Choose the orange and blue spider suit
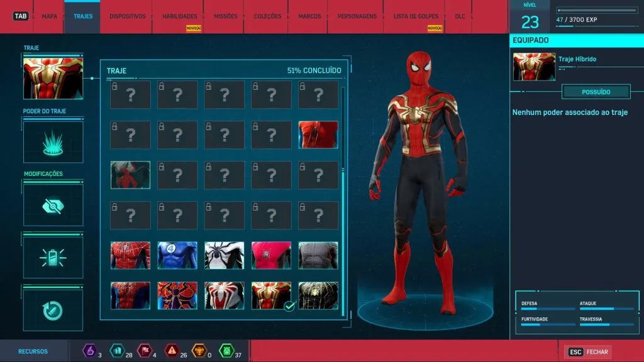This screenshot has width=644, height=362. pos(177,295)
